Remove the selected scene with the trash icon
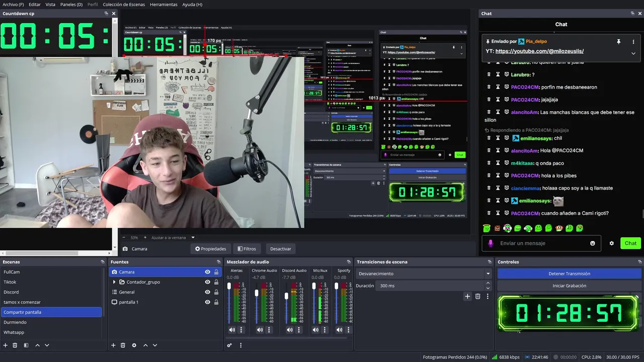 click(15, 345)
